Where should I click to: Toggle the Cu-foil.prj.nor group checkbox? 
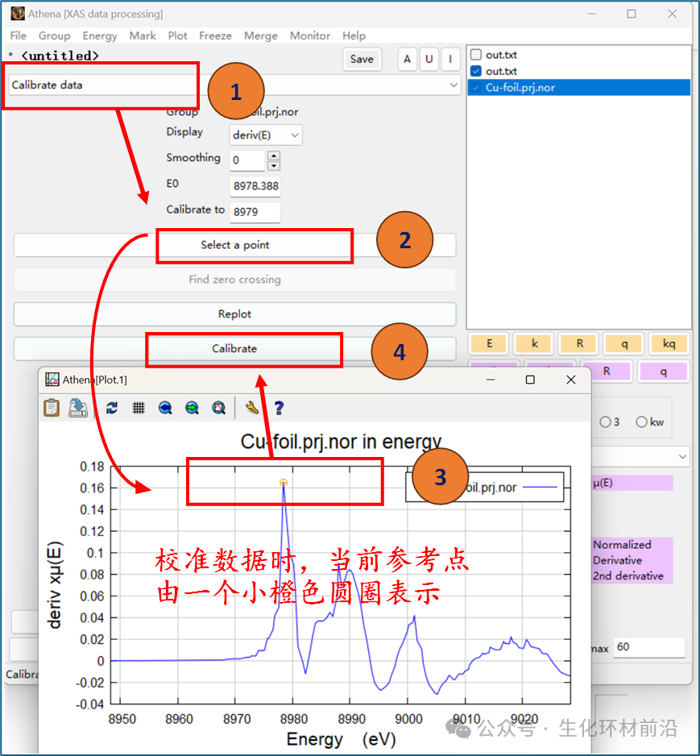(476, 87)
